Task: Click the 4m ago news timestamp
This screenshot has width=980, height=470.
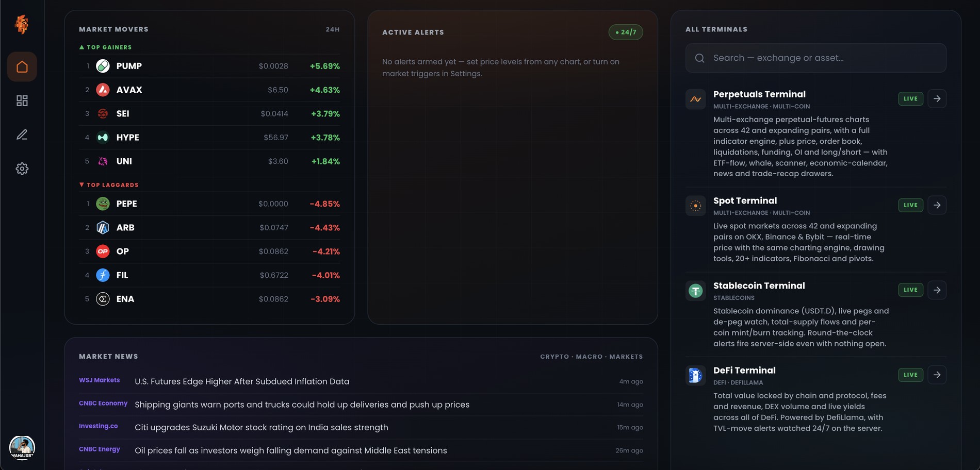Action: (x=631, y=382)
